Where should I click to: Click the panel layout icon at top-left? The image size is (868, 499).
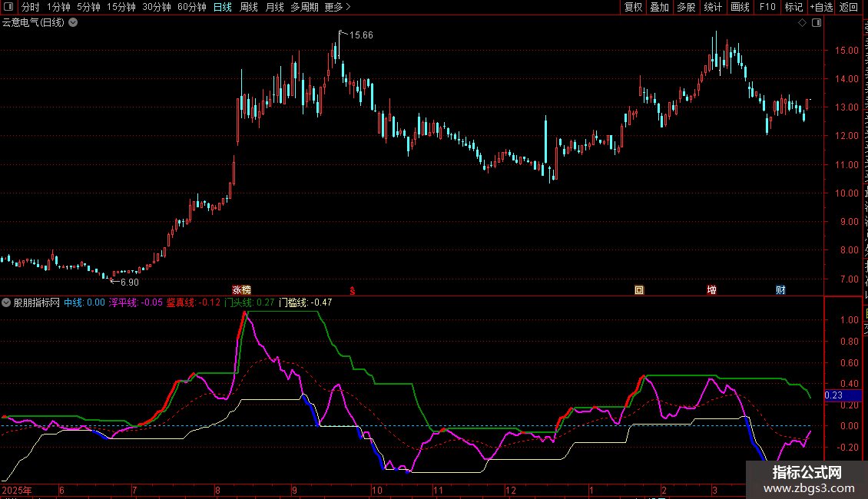pyautogui.click(x=8, y=7)
